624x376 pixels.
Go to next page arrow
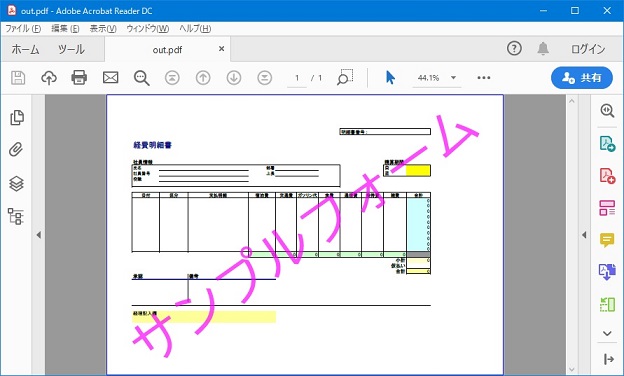click(x=234, y=78)
